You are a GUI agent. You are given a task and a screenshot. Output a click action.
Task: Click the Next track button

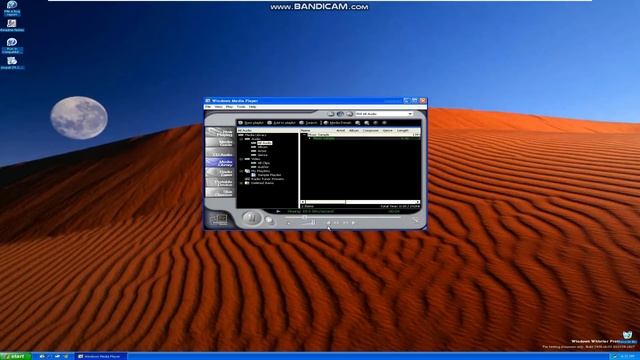353,222
